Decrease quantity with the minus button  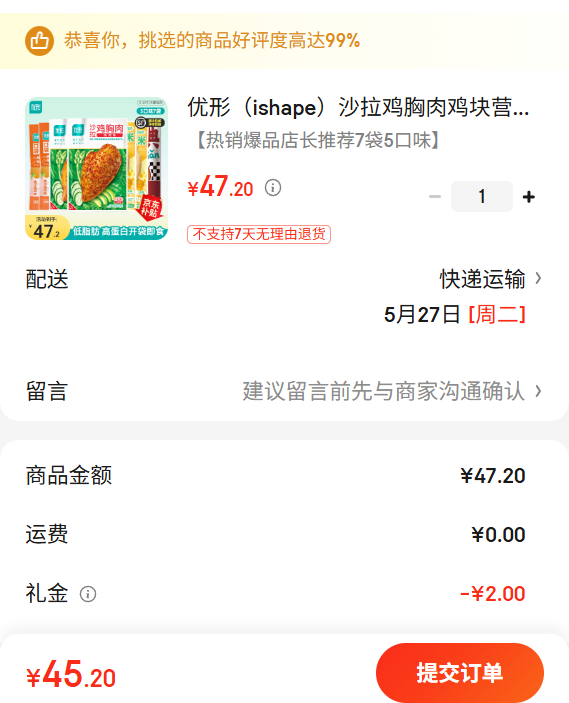(435, 197)
